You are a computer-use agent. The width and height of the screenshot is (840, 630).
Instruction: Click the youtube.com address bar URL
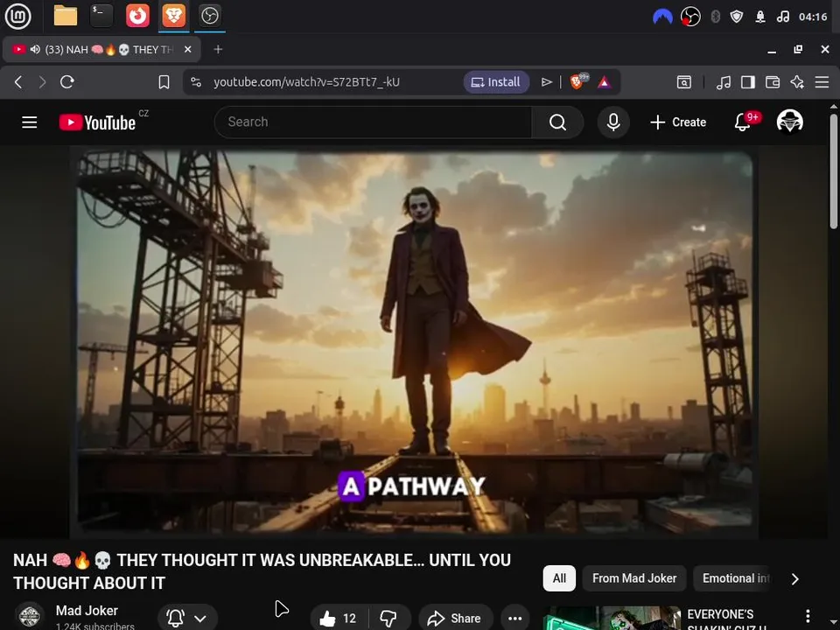click(306, 82)
